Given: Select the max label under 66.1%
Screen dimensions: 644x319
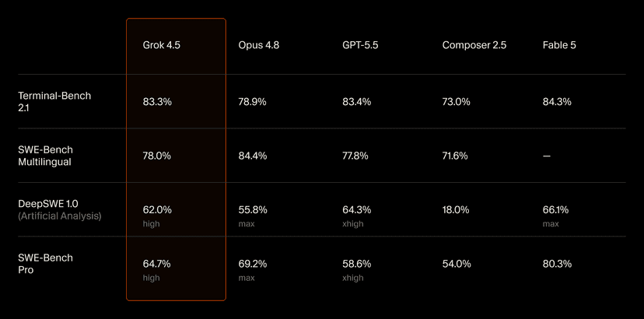Looking at the screenshot, I should click(551, 224).
